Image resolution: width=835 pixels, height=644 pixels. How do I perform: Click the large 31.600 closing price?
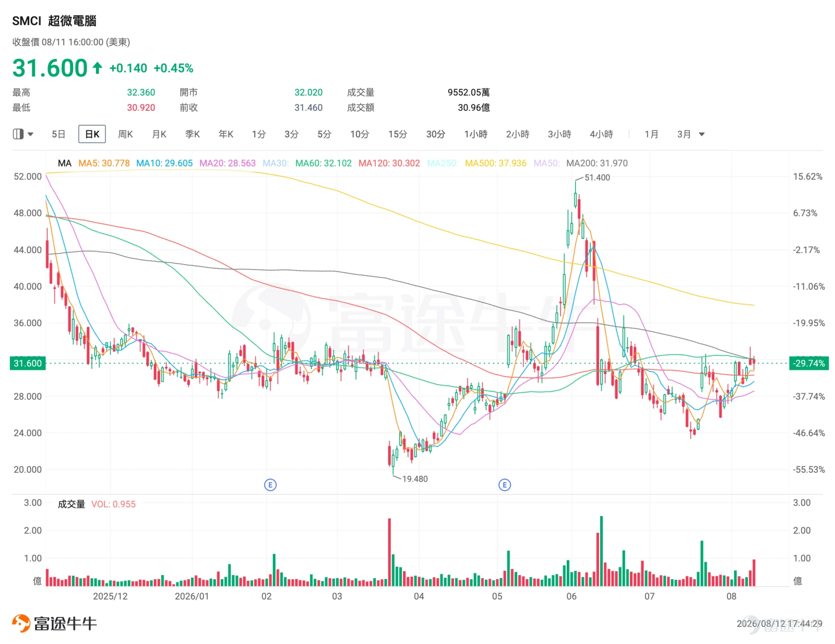(x=50, y=68)
